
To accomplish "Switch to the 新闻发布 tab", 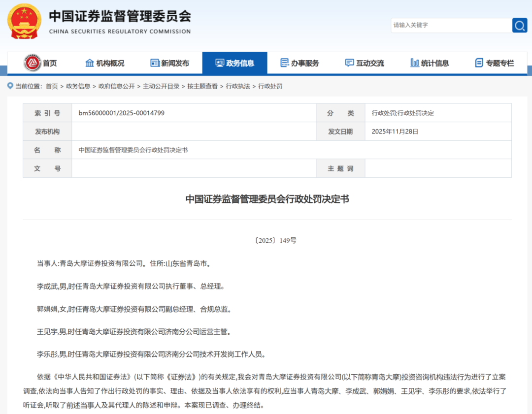I will click(168, 63).
